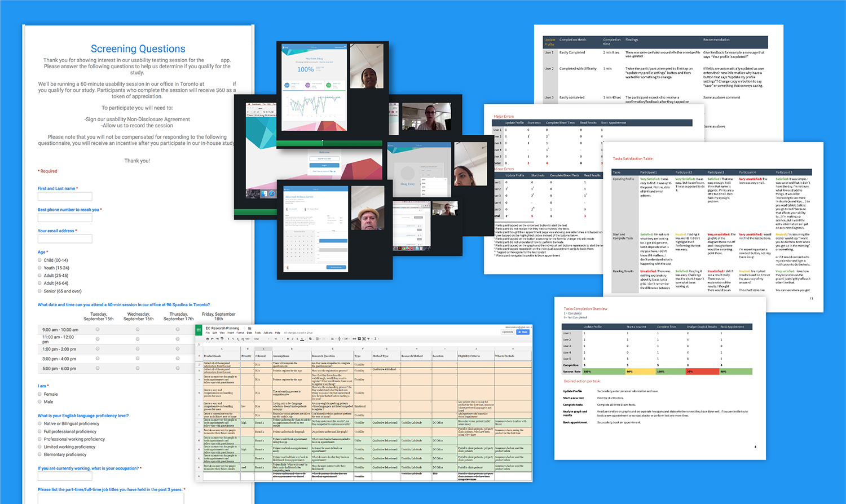Image resolution: width=846 pixels, height=504 pixels.
Task: Toggle strikethrough formatting in the spreadsheet toolbar
Action: 297,339
